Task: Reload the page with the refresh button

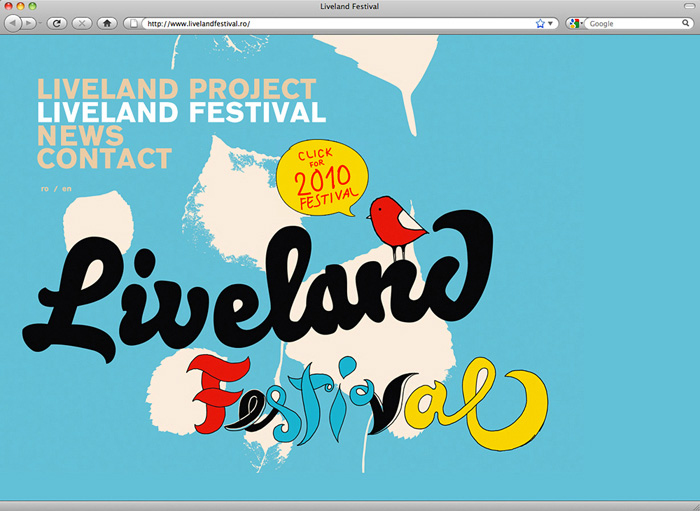Action: [x=57, y=22]
